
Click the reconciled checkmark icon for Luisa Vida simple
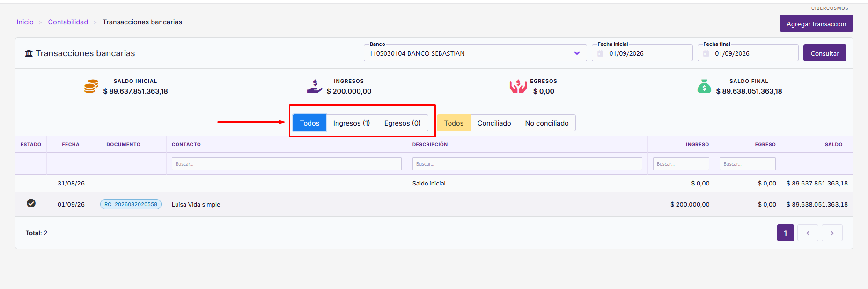coord(31,203)
